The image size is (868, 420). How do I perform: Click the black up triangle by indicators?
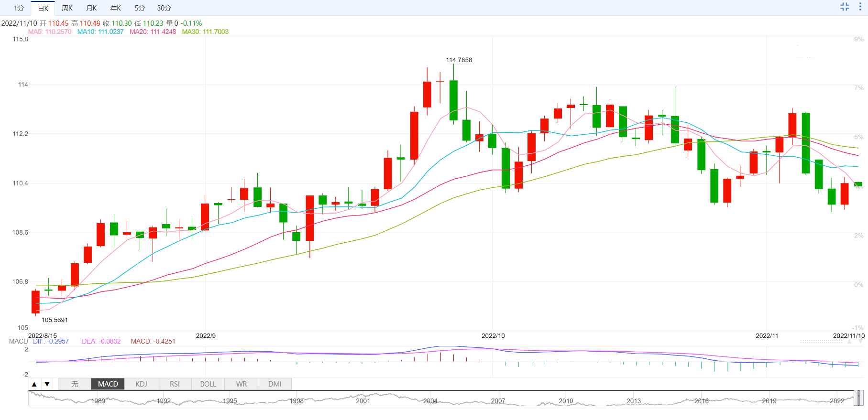(x=34, y=384)
